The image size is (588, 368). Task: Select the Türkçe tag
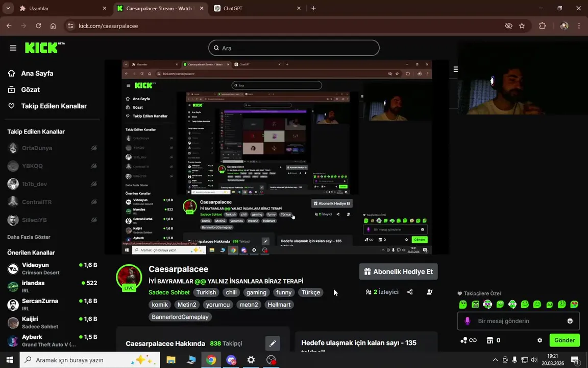311,292
